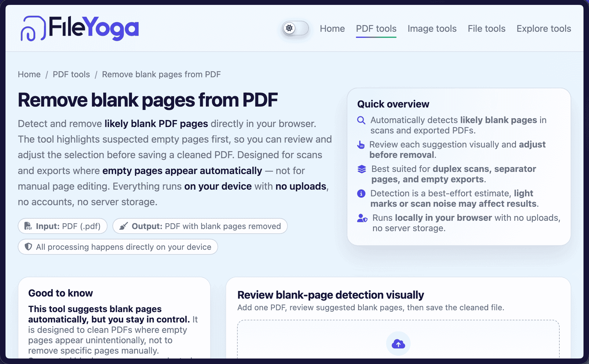Go to Home in the breadcrumb

click(29, 74)
